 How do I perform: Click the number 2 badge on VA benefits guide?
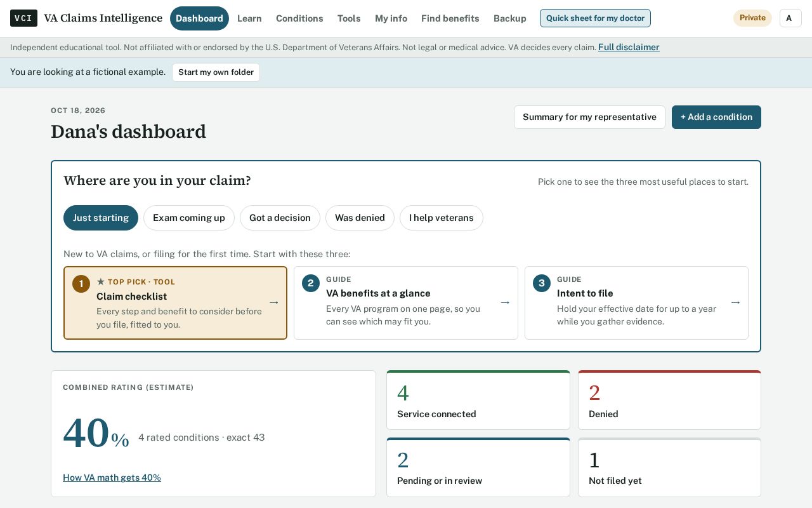(x=311, y=283)
